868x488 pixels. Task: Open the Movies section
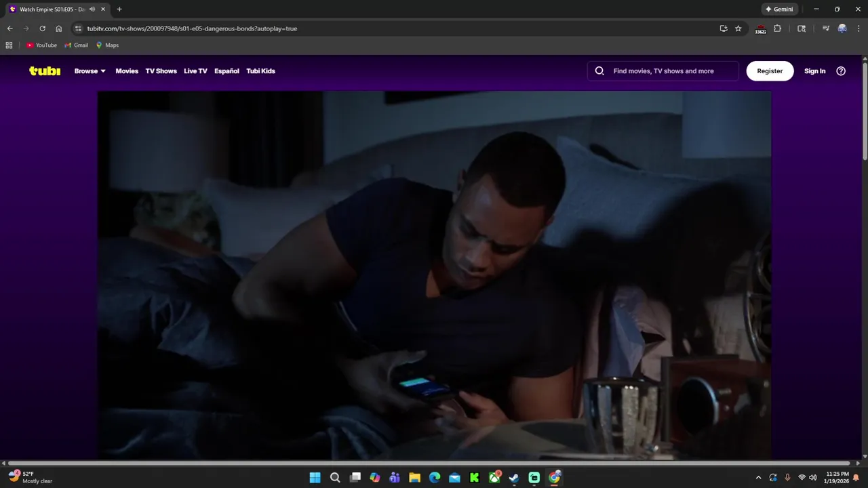(x=127, y=71)
